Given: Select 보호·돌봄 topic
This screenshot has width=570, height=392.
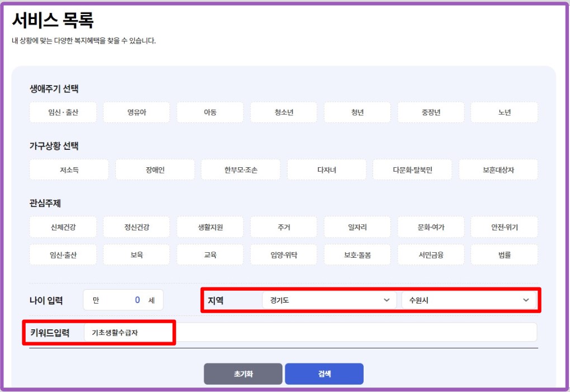Looking at the screenshot, I should point(357,254).
